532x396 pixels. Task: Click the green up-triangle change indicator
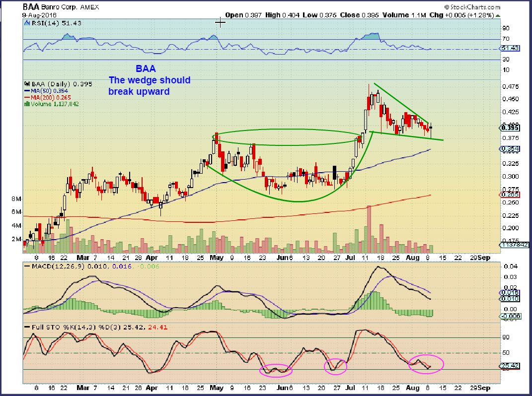pyautogui.click(x=498, y=15)
